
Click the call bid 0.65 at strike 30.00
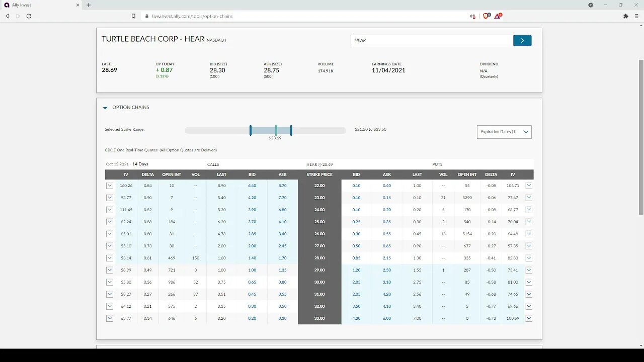pyautogui.click(x=252, y=282)
